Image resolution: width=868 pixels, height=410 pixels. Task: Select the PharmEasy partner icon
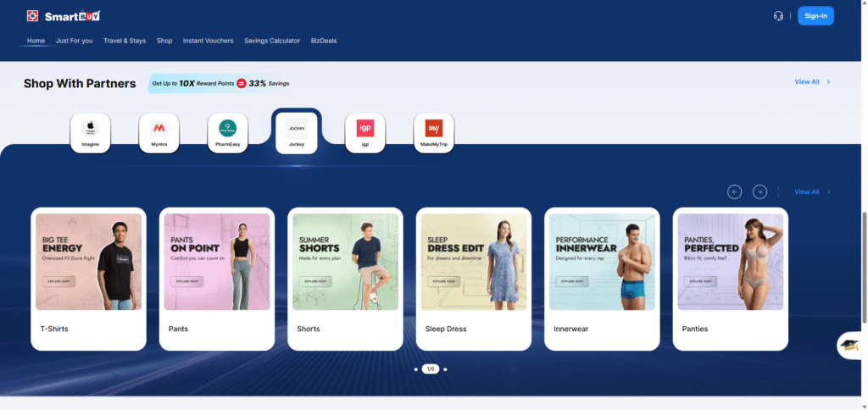pyautogui.click(x=227, y=133)
